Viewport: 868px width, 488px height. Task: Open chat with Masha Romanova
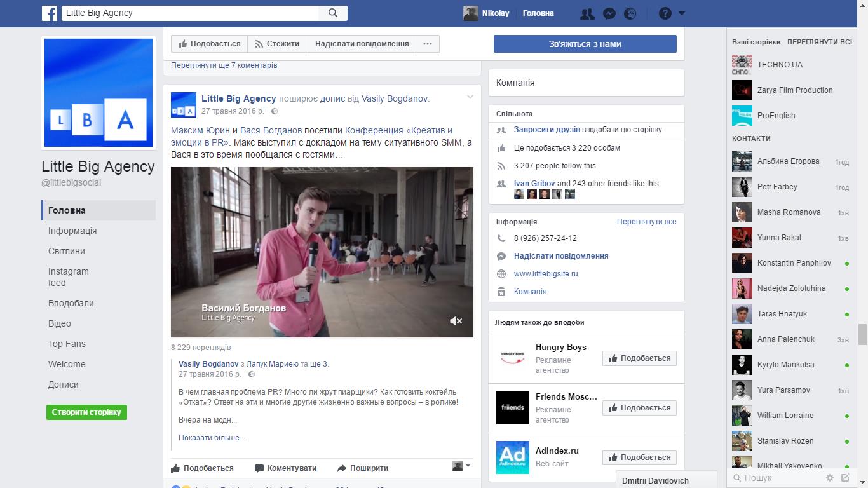pyautogui.click(x=790, y=212)
